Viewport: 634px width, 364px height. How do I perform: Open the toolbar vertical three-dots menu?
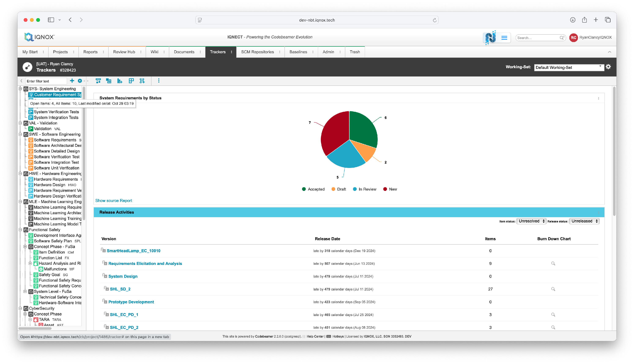(158, 81)
